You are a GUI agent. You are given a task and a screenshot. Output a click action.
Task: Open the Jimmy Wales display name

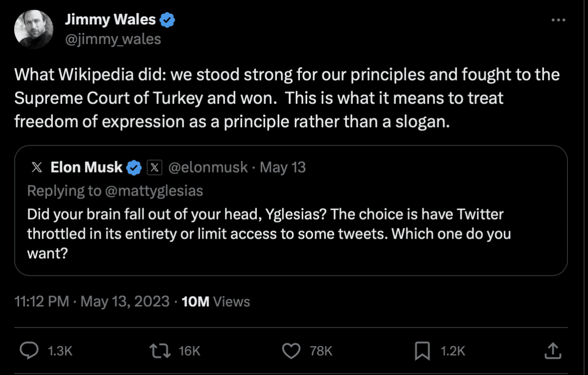(x=110, y=20)
